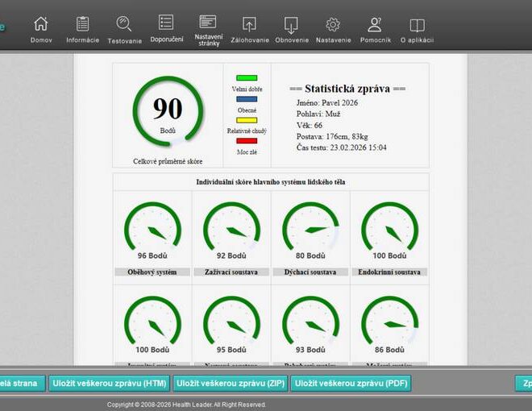This screenshot has height=411, width=532.
Task: Open the Doporučení list icon
Action: (166, 23)
